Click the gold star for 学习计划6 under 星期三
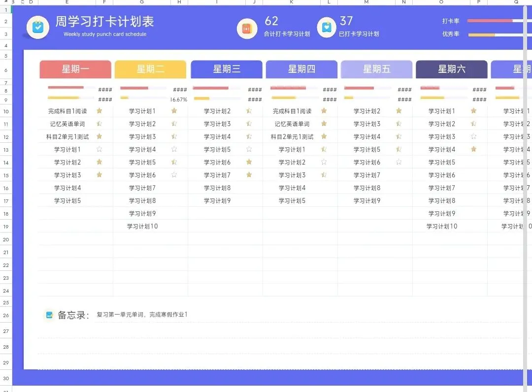Image resolution: width=532 pixels, height=392 pixels. tap(249, 162)
